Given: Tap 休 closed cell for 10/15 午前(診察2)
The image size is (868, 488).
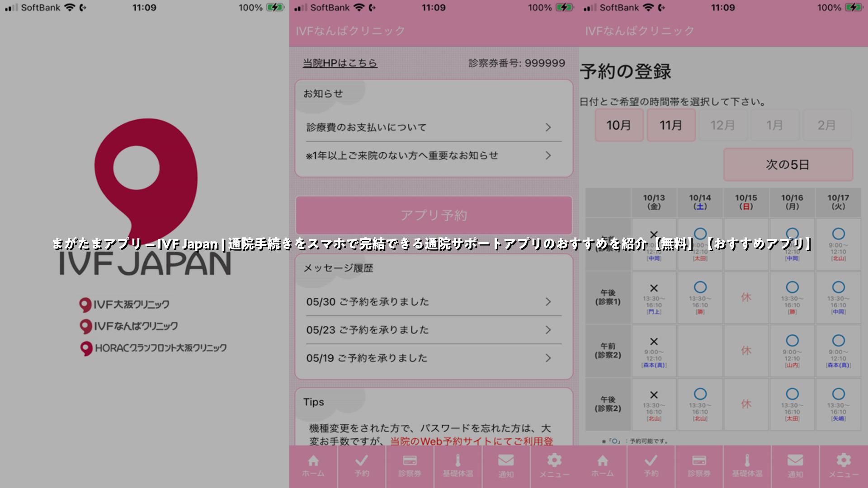Looking at the screenshot, I should pos(746,351).
